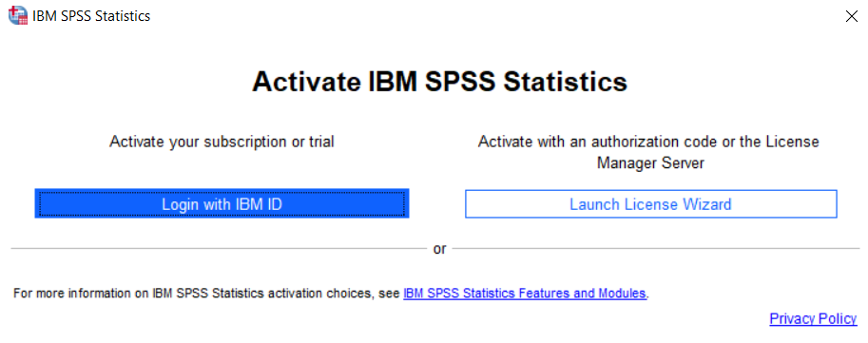Click the IBM SPSS Statistics window title text
This screenshot has height=343, width=868.
(x=91, y=15)
